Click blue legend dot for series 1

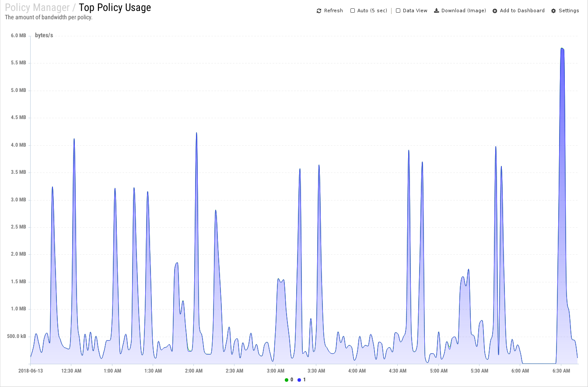point(299,380)
